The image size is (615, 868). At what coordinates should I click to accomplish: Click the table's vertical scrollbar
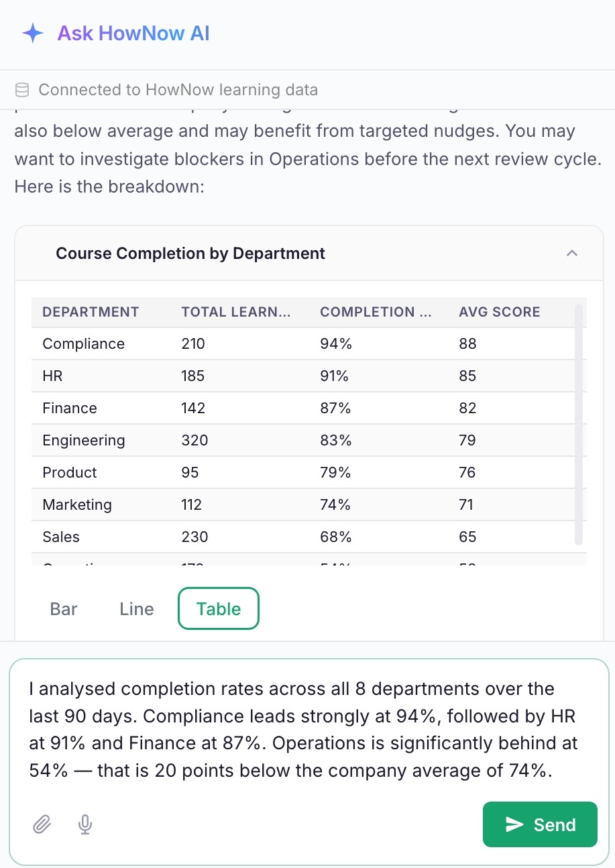[579, 424]
